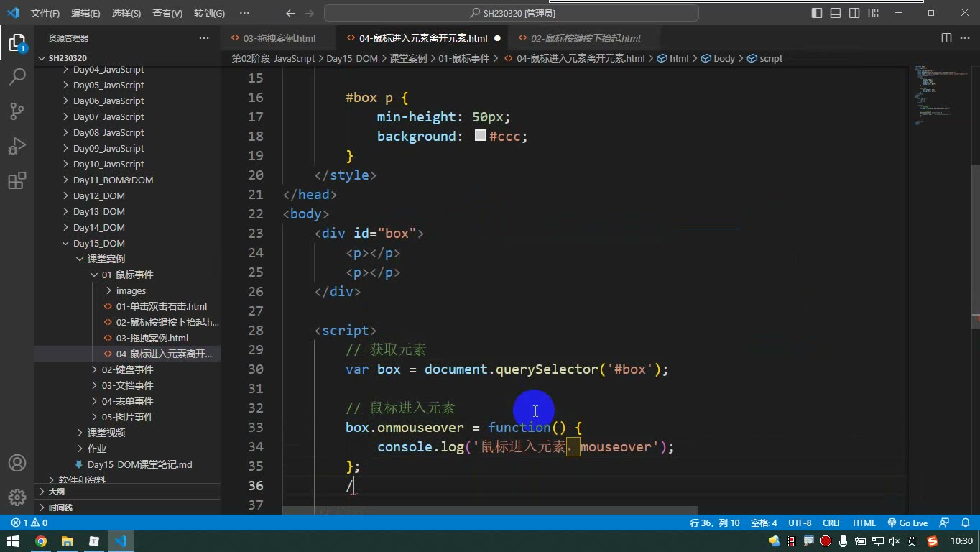The image size is (980, 552).
Task: Open customize layout button
Action: coord(873,13)
